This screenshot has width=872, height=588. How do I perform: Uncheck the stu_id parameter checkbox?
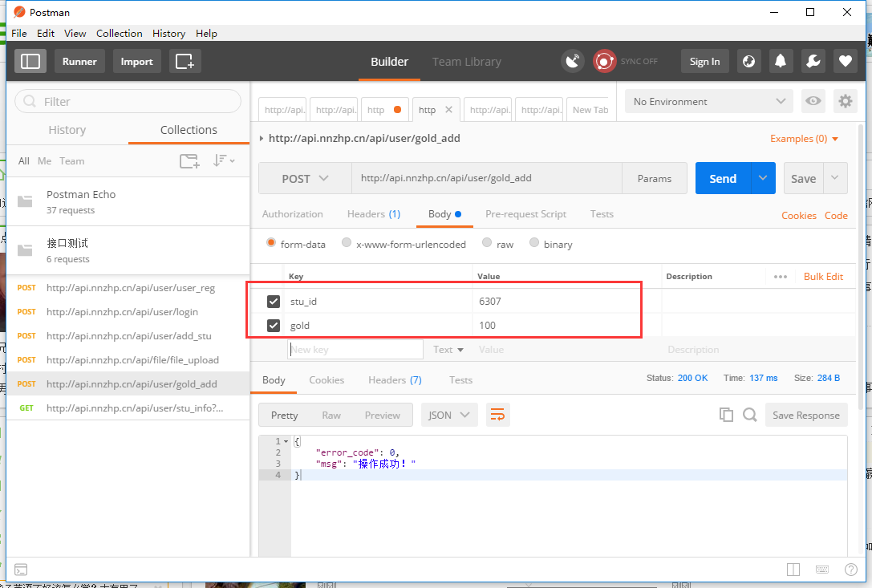coord(273,302)
